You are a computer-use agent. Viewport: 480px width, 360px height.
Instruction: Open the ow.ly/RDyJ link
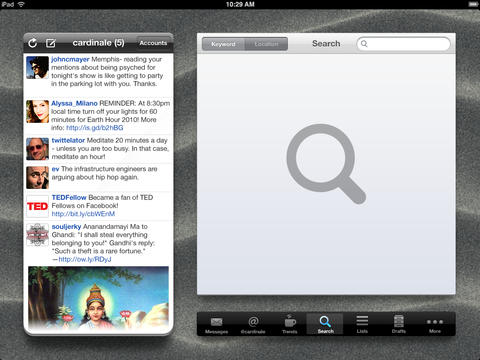[85, 259]
